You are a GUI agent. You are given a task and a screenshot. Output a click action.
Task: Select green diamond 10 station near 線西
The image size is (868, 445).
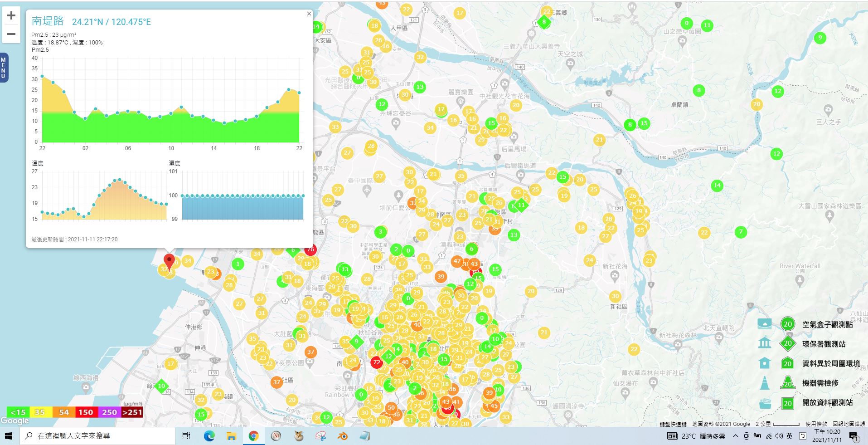(x=161, y=386)
